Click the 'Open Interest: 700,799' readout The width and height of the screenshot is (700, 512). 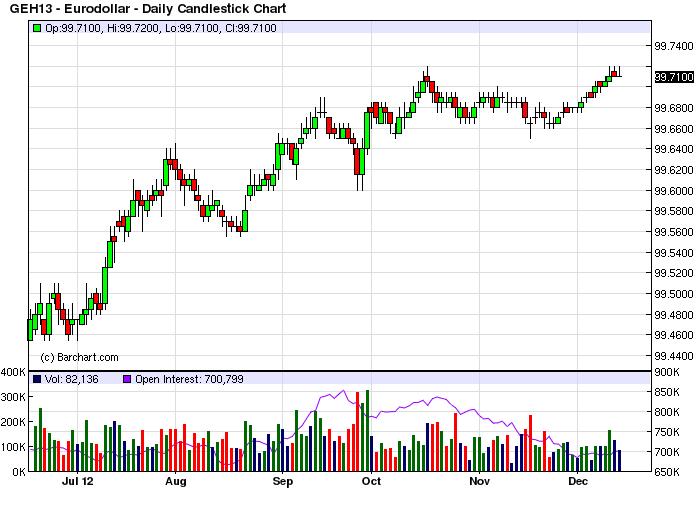pos(189,379)
